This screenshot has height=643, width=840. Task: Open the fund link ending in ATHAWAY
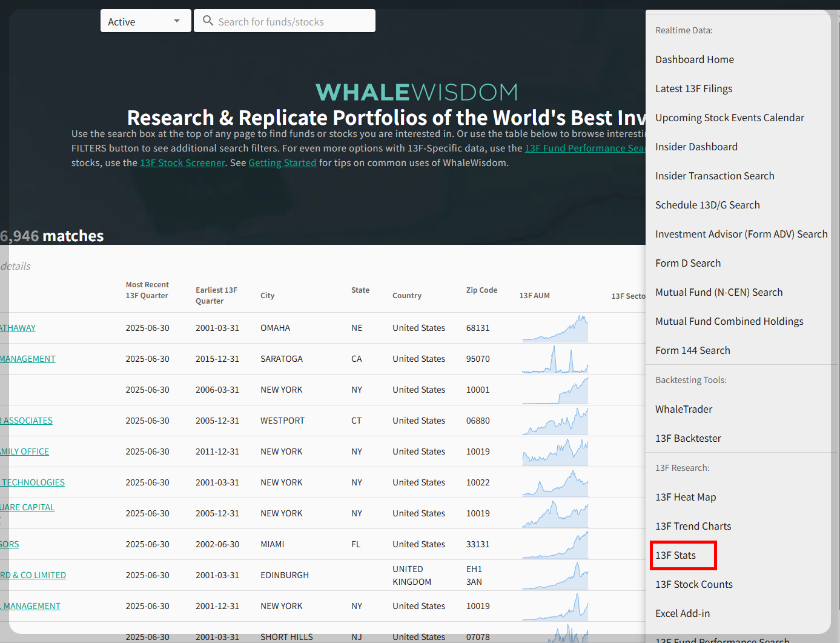[18, 328]
